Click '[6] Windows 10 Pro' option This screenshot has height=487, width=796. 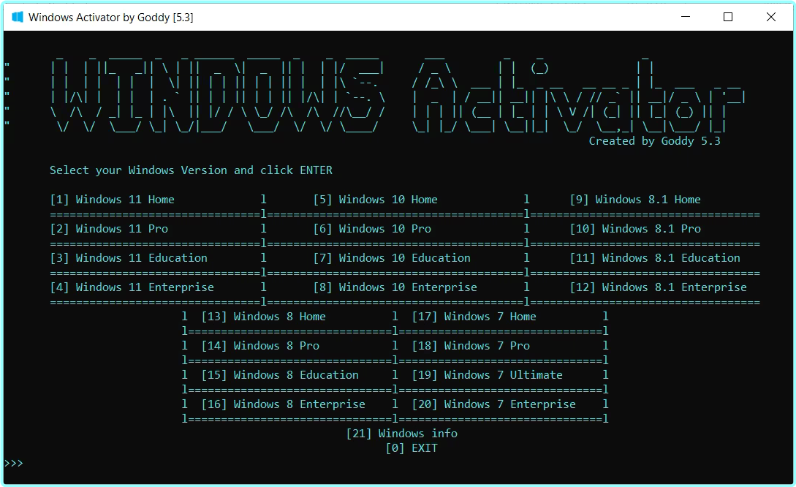pyautogui.click(x=372, y=229)
